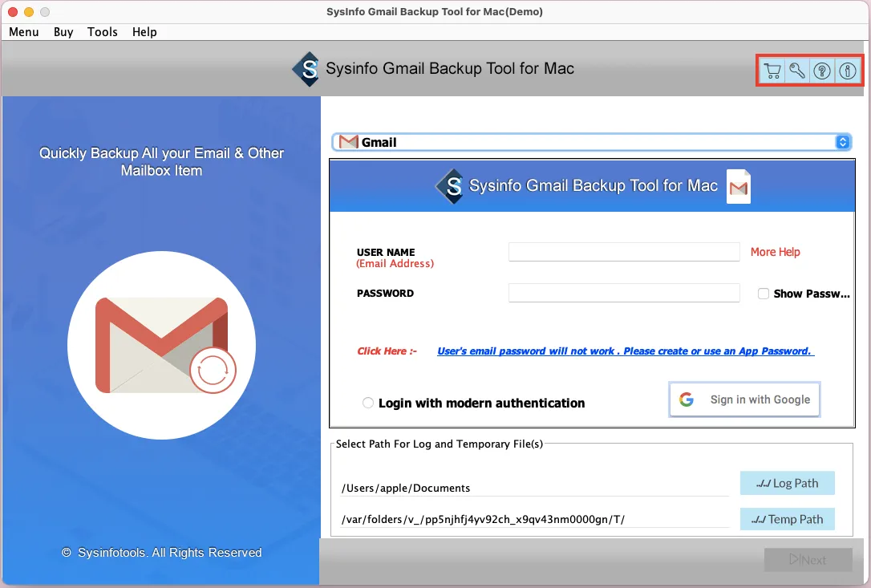Open the App Password instructions link
The height and width of the screenshot is (588, 871).
coord(626,351)
